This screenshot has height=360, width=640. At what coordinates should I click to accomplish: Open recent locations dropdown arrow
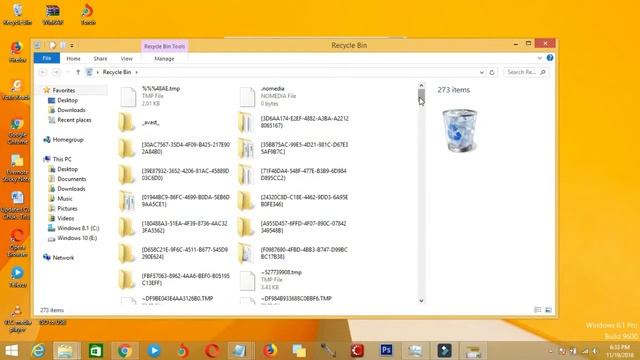coord(68,72)
